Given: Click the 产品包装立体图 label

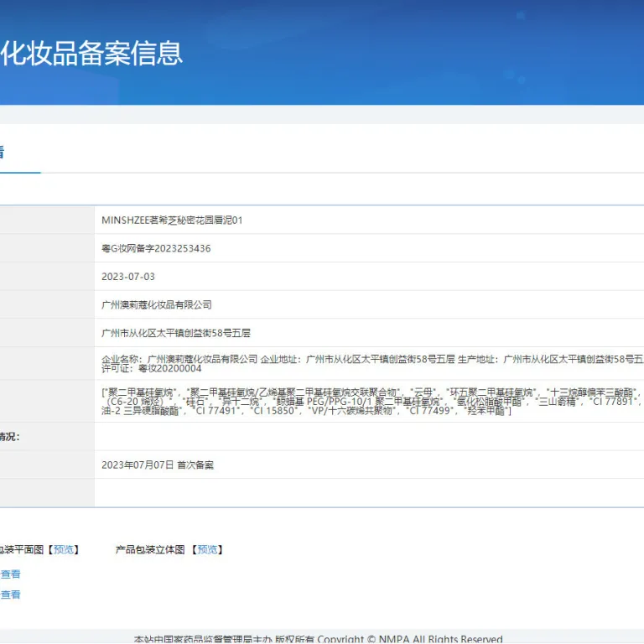Looking at the screenshot, I should (150, 549).
